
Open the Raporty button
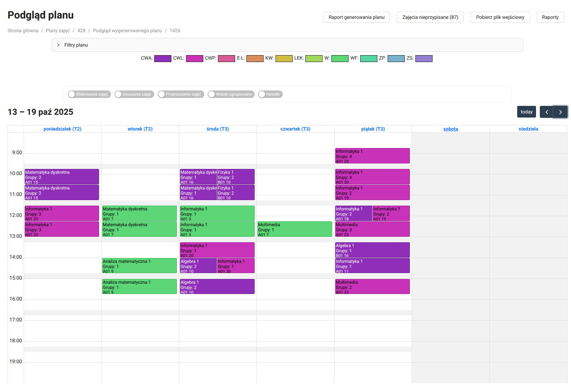(x=550, y=17)
